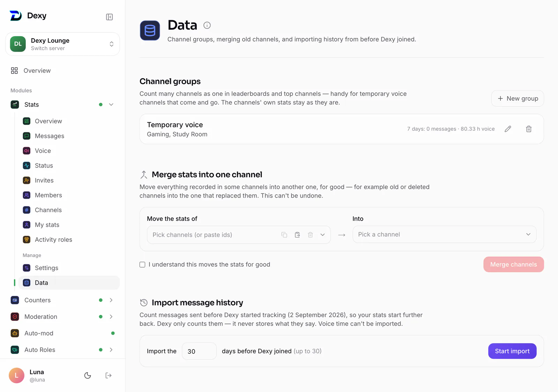
Task: Open My stats page
Action: (x=69, y=225)
